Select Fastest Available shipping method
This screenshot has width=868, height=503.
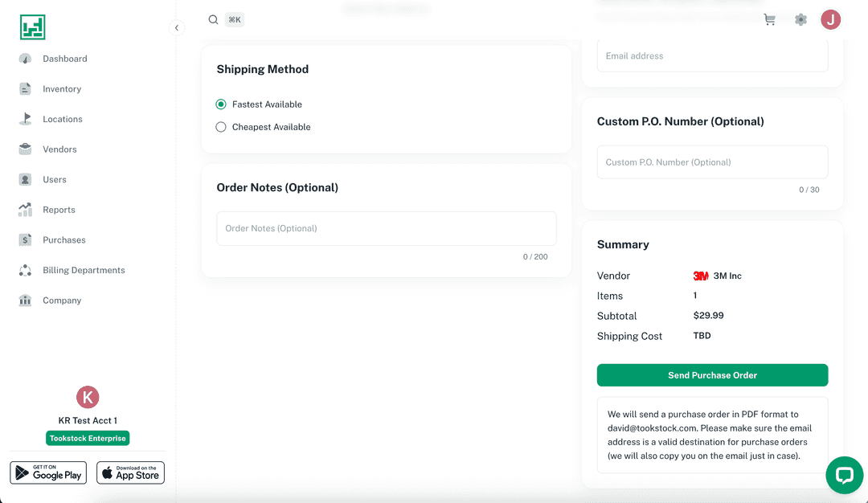tap(221, 104)
